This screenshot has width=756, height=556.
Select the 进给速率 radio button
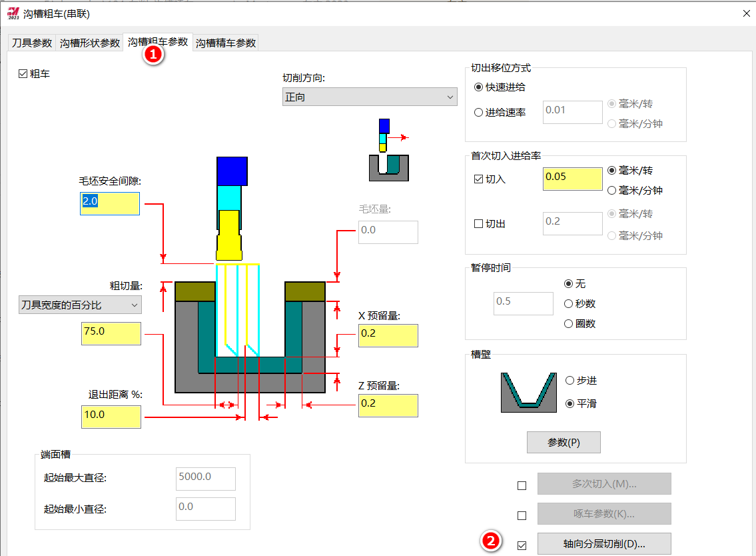[x=478, y=113]
